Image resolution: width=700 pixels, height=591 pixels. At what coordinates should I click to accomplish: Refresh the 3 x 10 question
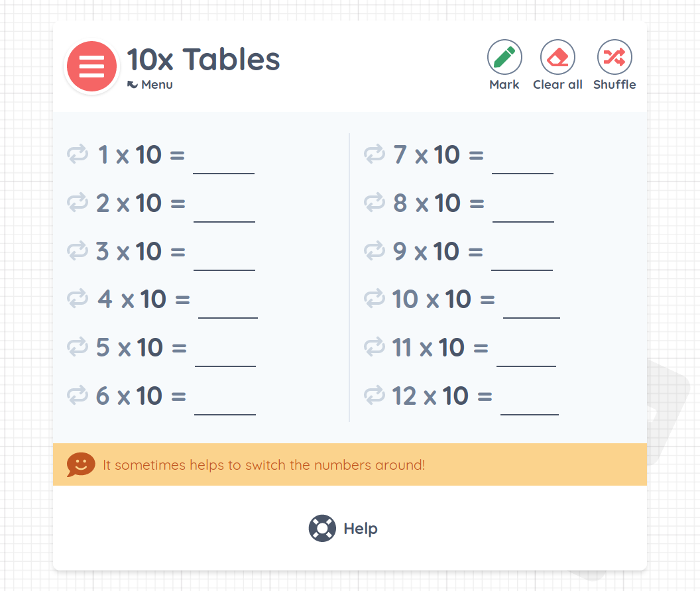[x=78, y=251]
